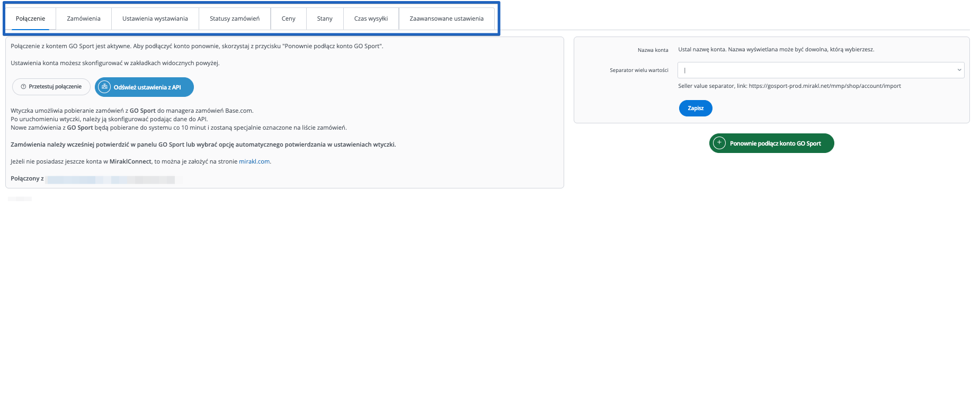Switch to the Zamówienia tab
980x397 pixels.
coord(84,19)
